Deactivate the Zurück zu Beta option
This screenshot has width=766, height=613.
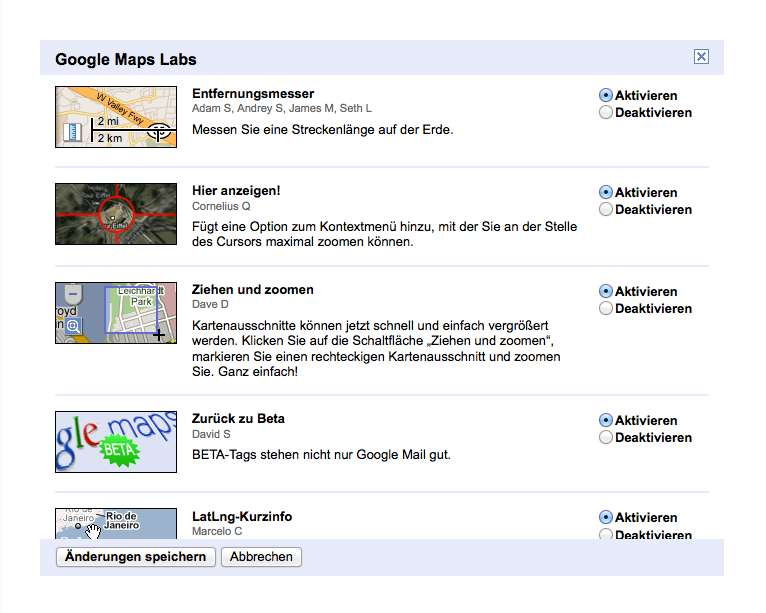[x=606, y=438]
